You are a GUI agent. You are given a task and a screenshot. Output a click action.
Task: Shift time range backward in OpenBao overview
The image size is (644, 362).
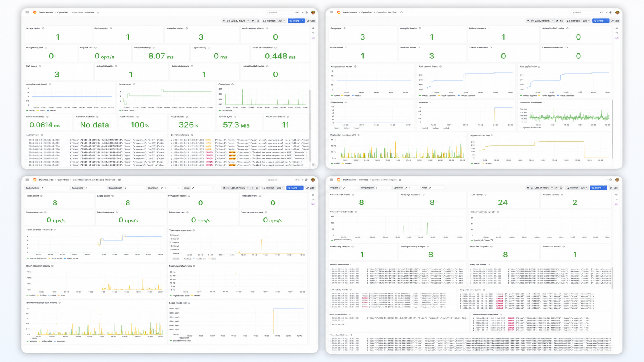(224, 21)
